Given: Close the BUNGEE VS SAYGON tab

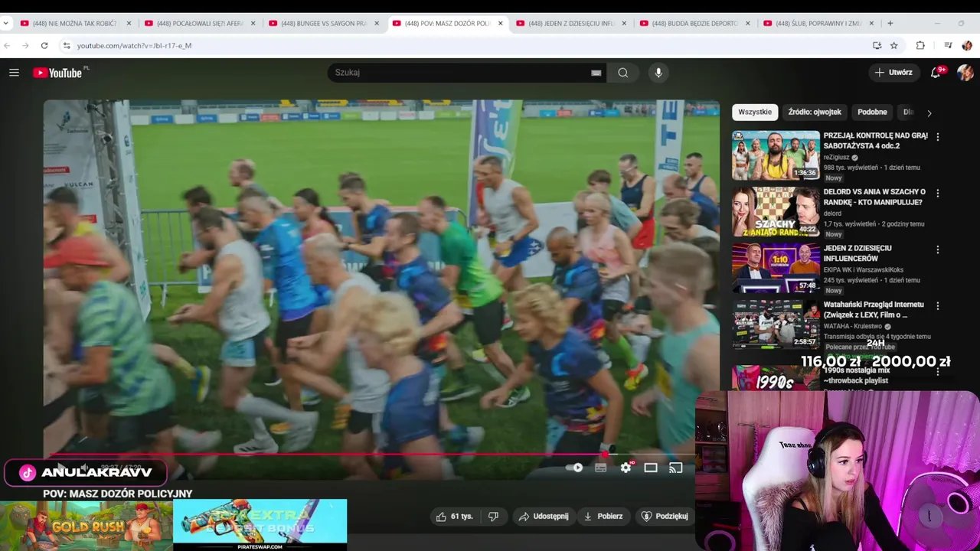Looking at the screenshot, I should (x=377, y=24).
